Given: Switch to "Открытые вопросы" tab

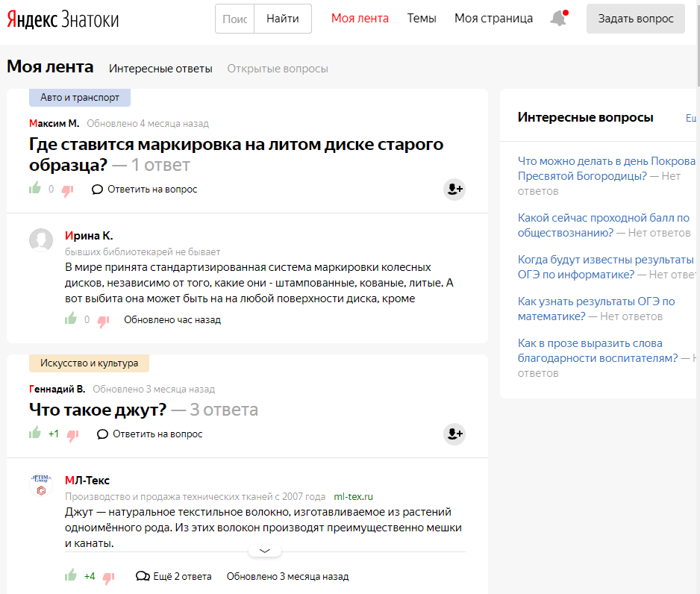Looking at the screenshot, I should pyautogui.click(x=278, y=69).
